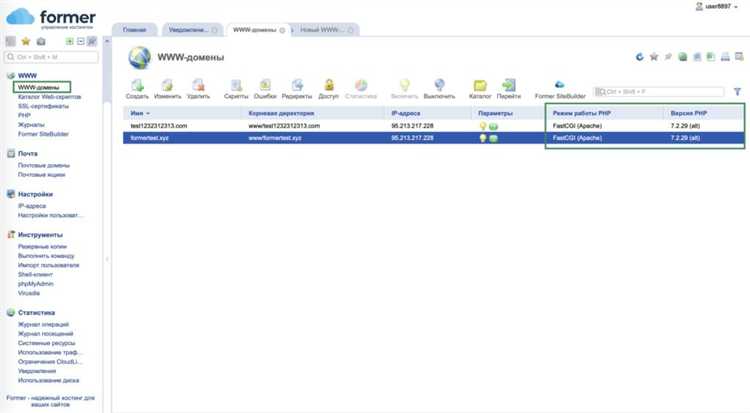The width and height of the screenshot is (750, 413).
Task: Click the Версия PHP column header
Action: (x=689, y=113)
